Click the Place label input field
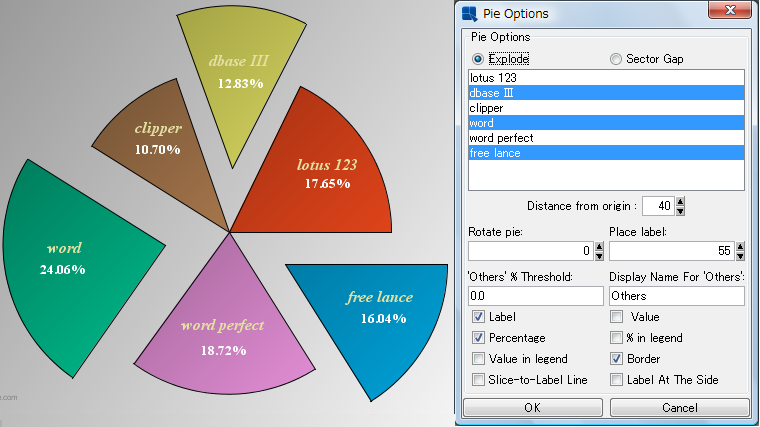760x427 pixels. [672, 251]
